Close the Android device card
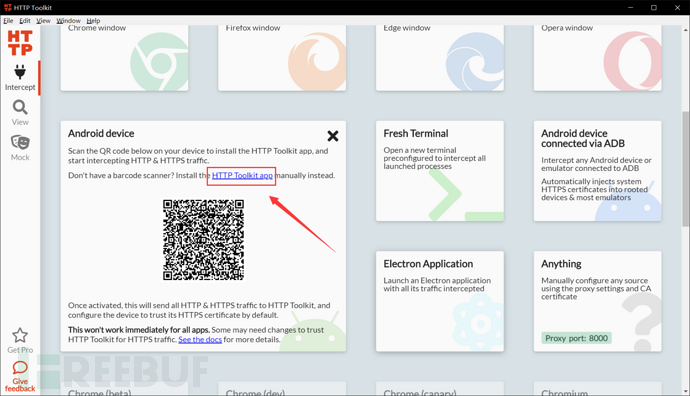Screen dimensions: 690x396 [333, 136]
